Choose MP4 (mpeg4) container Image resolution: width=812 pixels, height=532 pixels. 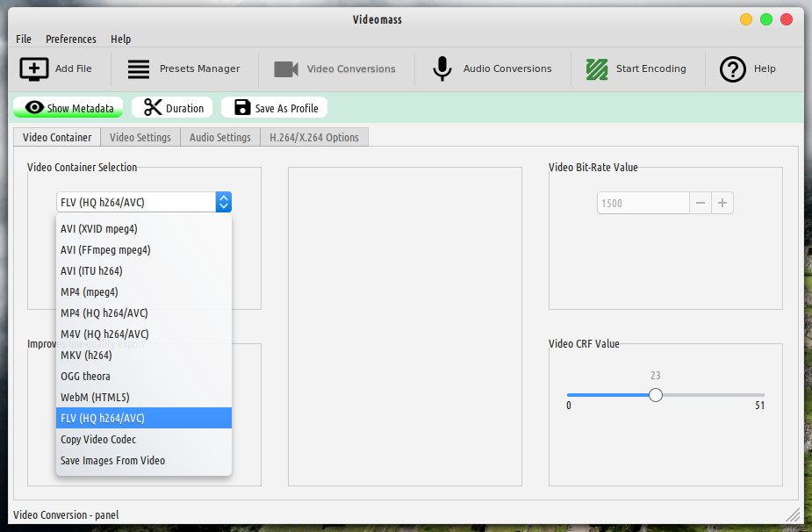144,291
